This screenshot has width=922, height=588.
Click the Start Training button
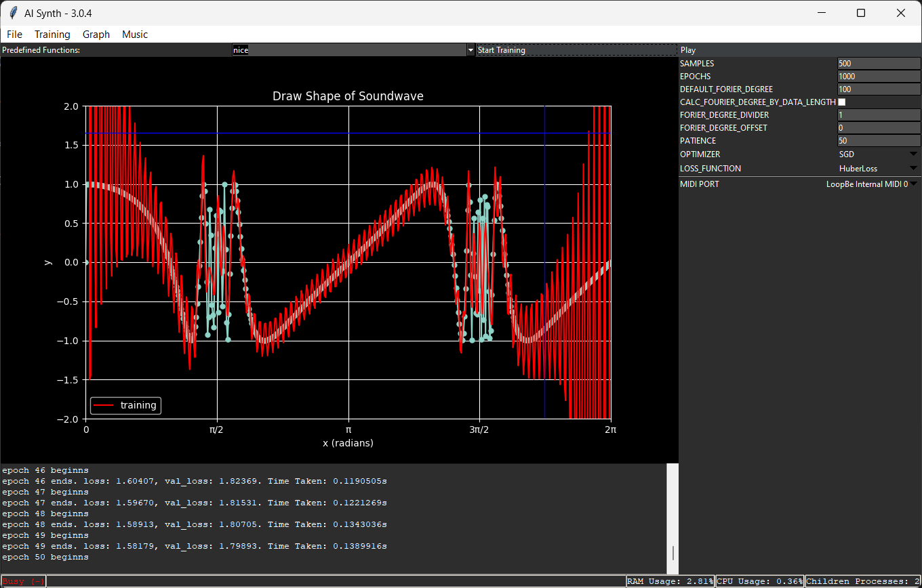coord(577,50)
